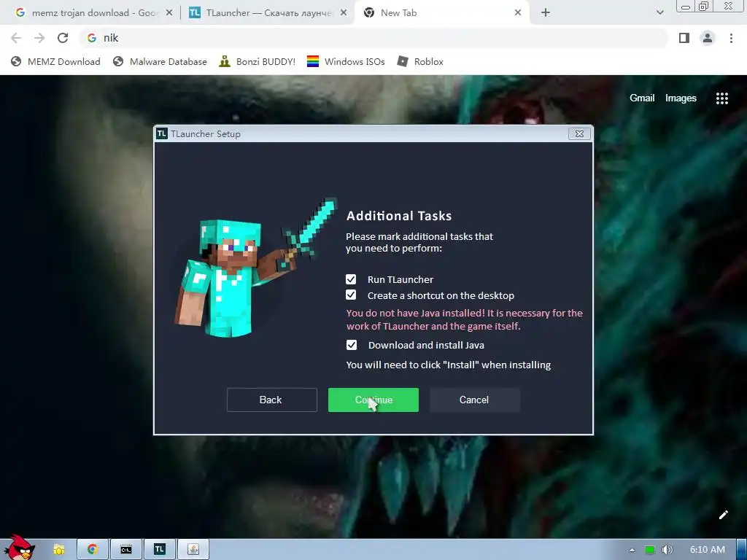Click the pink 'You do not have Java installed' warning
The height and width of the screenshot is (560, 747).
[465, 319]
